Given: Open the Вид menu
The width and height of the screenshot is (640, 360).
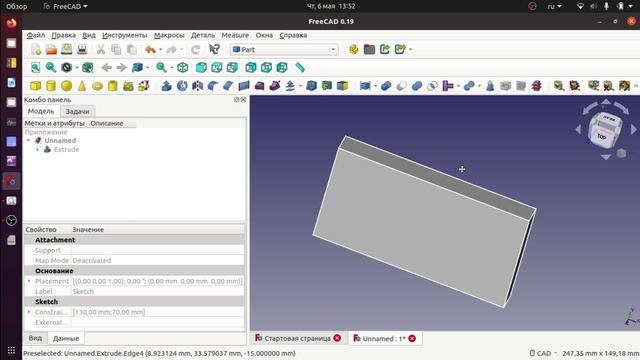Looking at the screenshot, I should [x=89, y=35].
